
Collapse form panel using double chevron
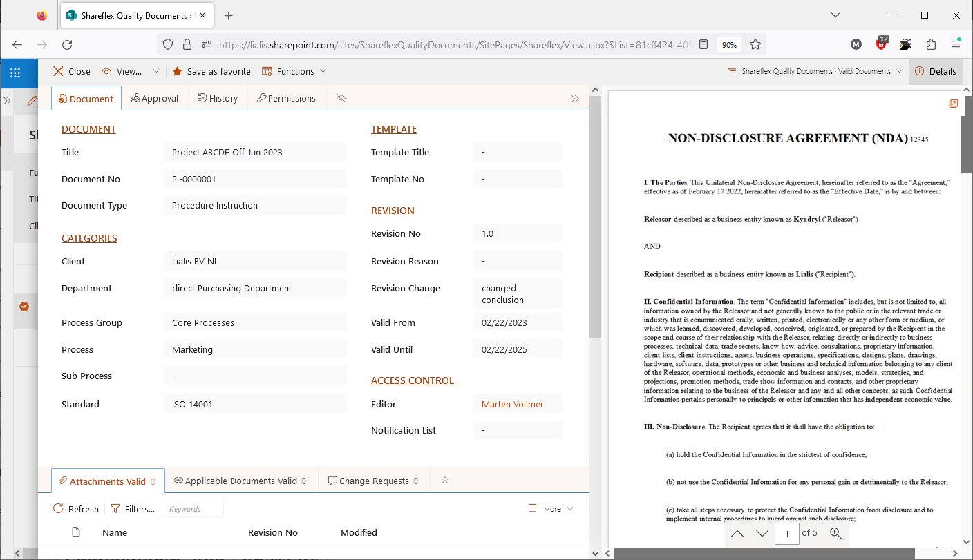575,99
